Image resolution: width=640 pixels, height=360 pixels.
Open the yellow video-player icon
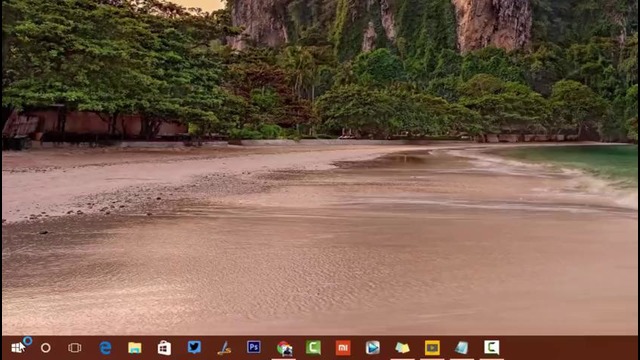(x=432, y=348)
